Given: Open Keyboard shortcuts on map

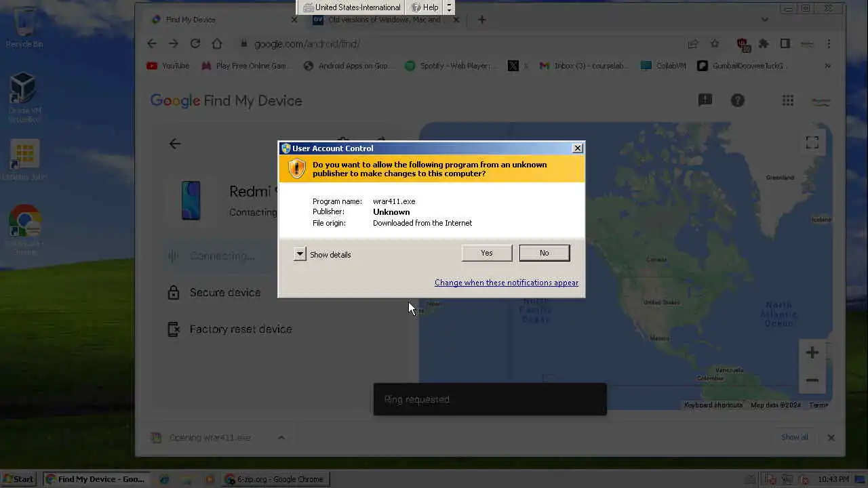Looking at the screenshot, I should (713, 405).
